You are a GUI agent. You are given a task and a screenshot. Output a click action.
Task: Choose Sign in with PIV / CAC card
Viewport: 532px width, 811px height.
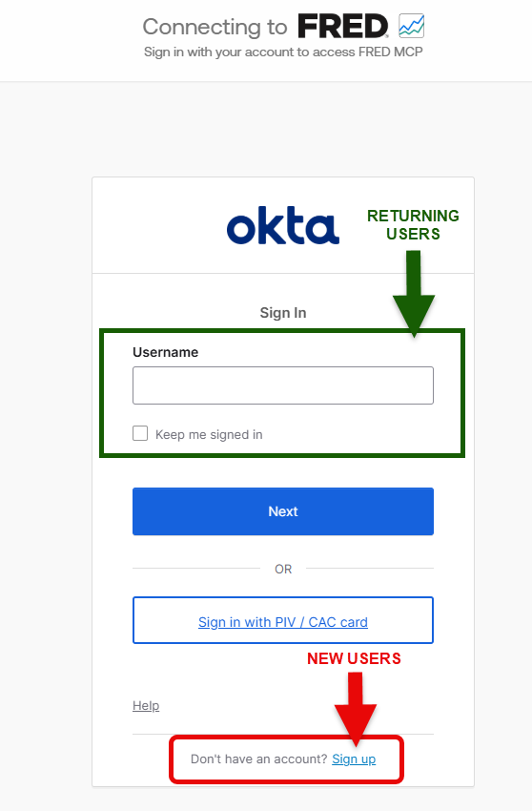pyautogui.click(x=283, y=621)
